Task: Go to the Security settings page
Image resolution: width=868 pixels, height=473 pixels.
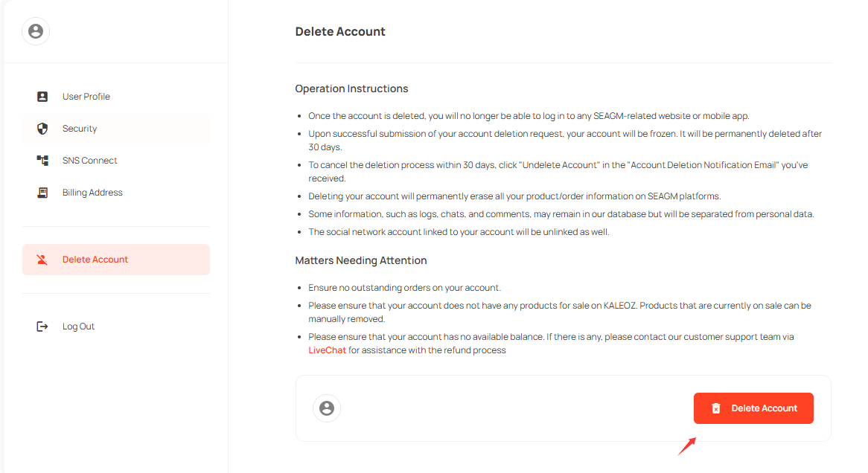Action: (x=80, y=129)
